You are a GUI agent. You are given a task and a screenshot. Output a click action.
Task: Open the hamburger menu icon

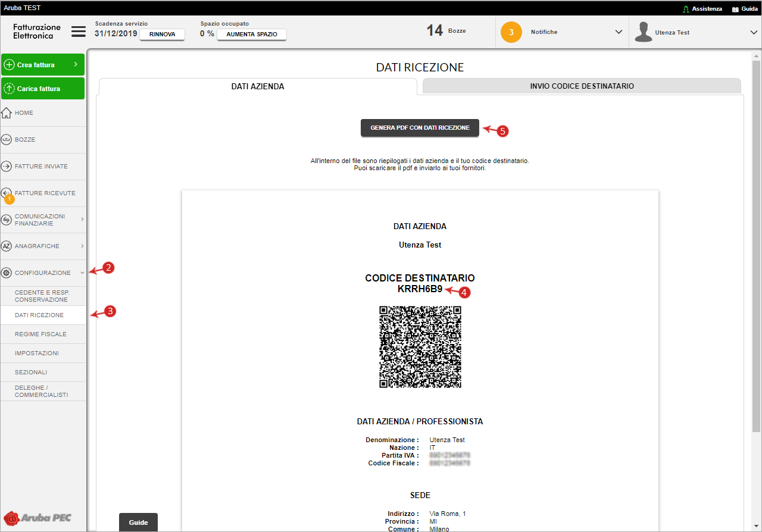click(79, 32)
